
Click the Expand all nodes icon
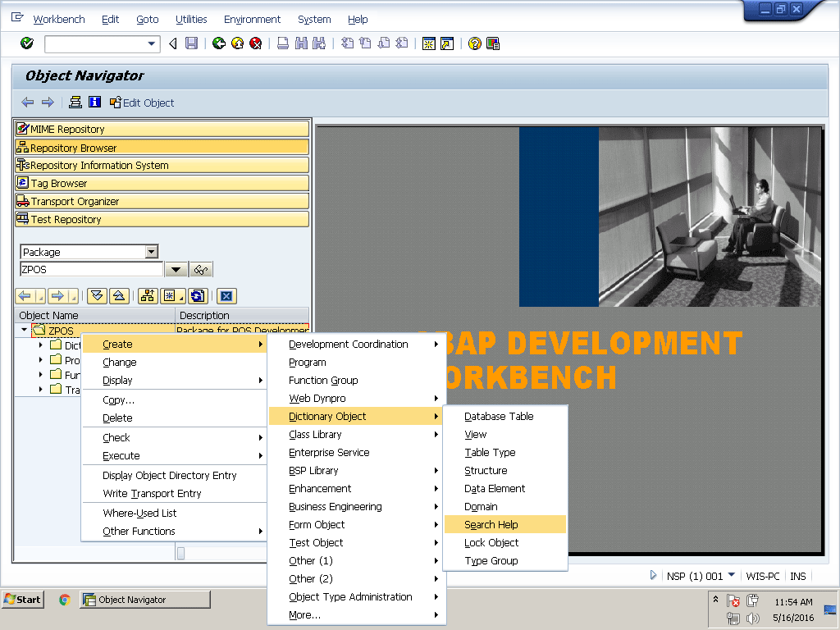pos(98,296)
